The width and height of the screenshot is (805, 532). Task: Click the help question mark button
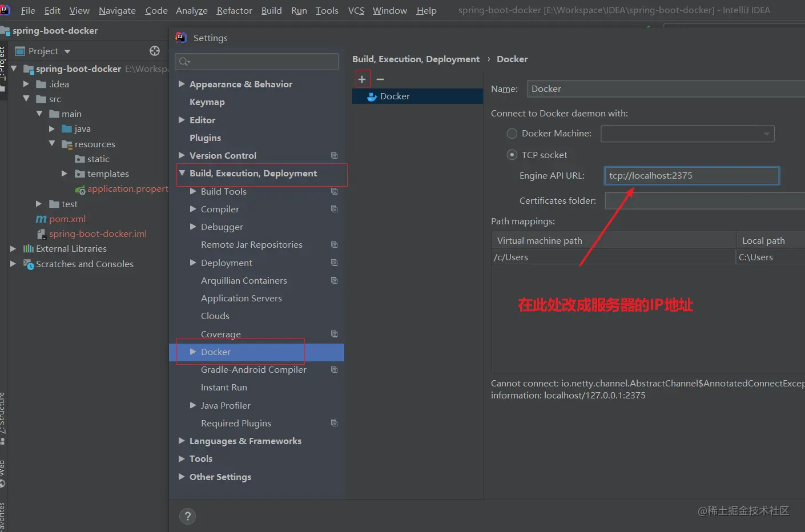[x=187, y=516]
